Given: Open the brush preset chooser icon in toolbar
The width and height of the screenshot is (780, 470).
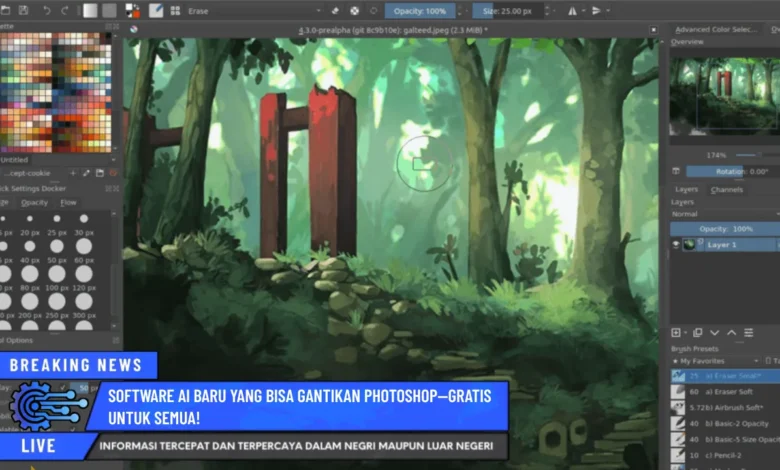Looking at the screenshot, I should click(x=154, y=11).
